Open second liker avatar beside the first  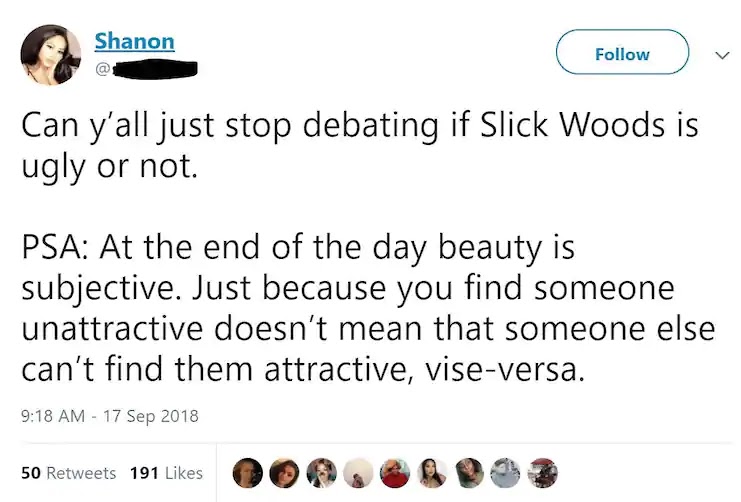(x=284, y=473)
